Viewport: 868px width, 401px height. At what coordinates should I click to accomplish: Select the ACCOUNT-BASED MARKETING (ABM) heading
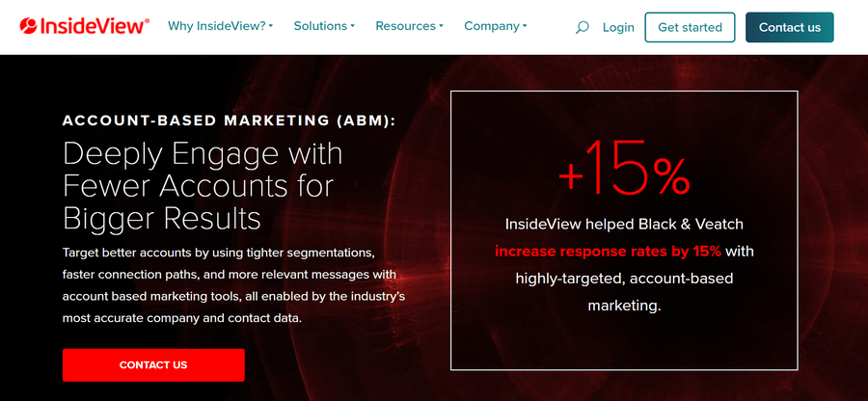[x=230, y=120]
